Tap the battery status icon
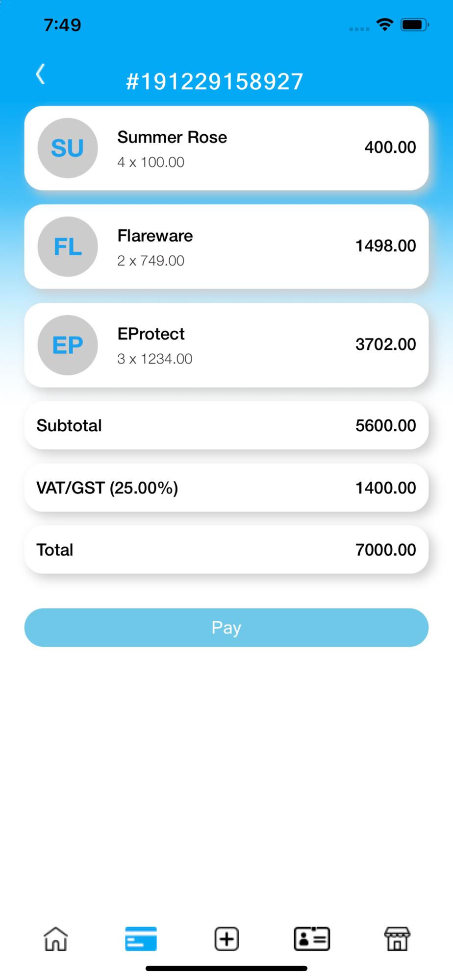Image resolution: width=453 pixels, height=980 pixels. coord(415,24)
